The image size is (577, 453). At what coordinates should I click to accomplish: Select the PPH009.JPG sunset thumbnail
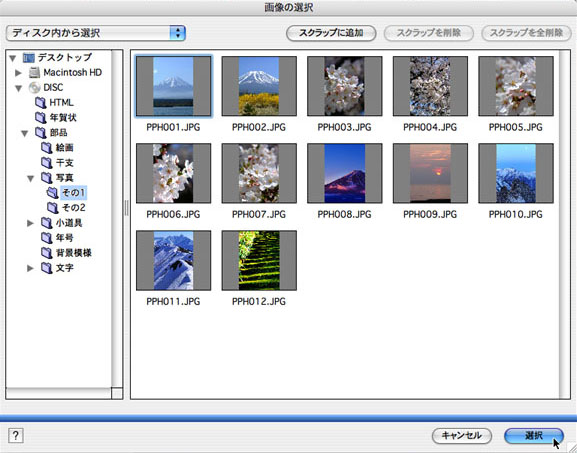point(430,173)
